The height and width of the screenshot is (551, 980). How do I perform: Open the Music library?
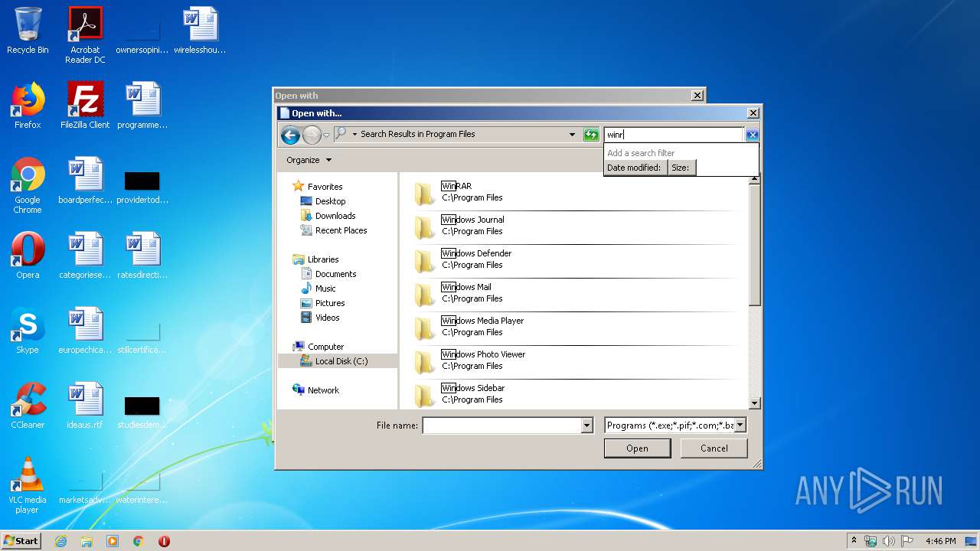[x=325, y=289]
